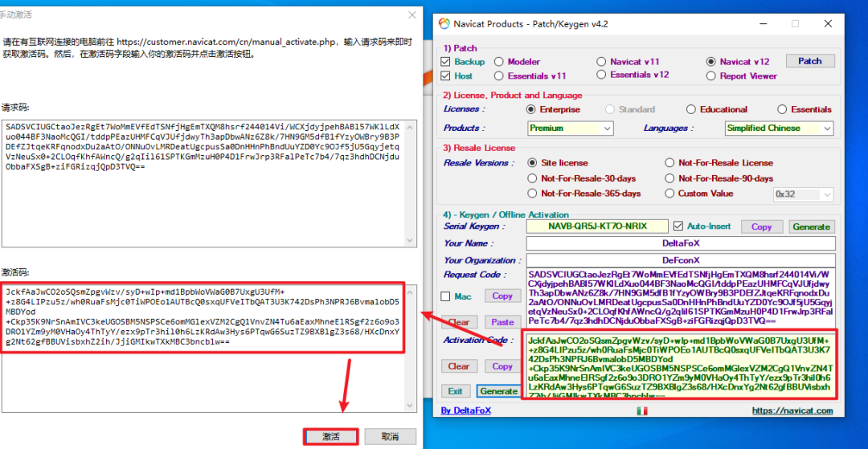Close the Patch/Keygen v4.2 window
The image size is (868, 449).
828,24
